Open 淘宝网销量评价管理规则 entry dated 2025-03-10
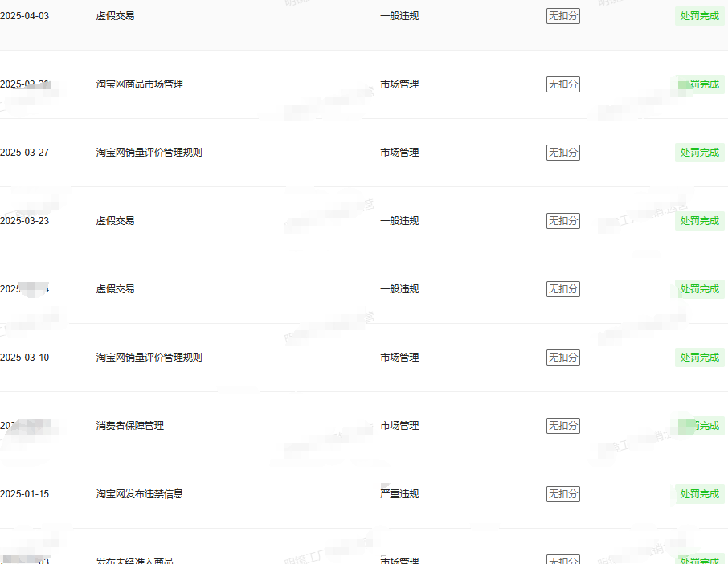The height and width of the screenshot is (564, 728). (149, 358)
